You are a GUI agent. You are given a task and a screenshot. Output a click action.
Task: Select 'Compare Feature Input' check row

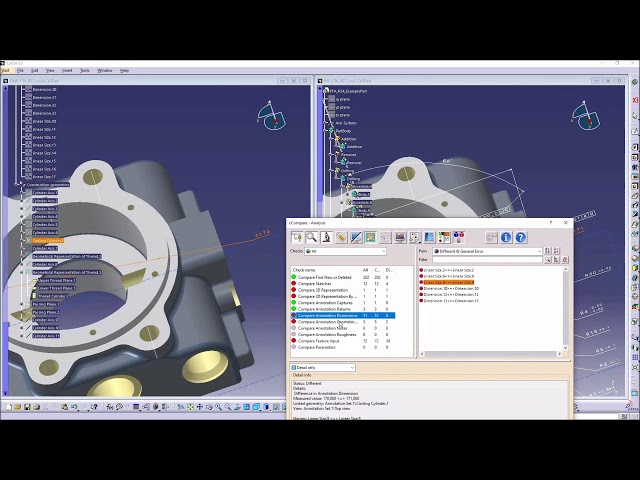(x=343, y=341)
